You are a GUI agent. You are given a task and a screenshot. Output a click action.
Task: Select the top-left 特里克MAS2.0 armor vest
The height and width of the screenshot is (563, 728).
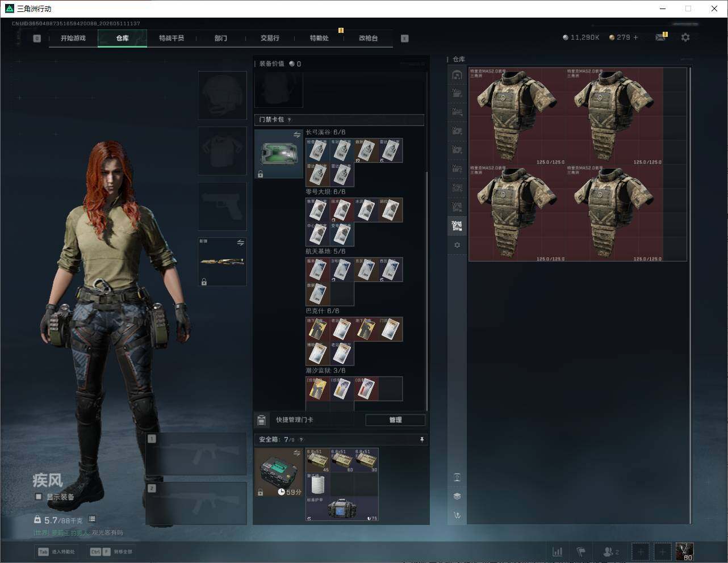point(517,117)
